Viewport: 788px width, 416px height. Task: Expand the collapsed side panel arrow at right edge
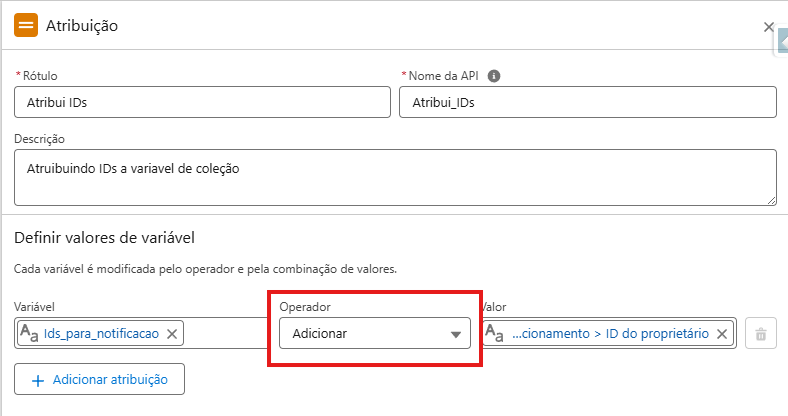click(782, 41)
